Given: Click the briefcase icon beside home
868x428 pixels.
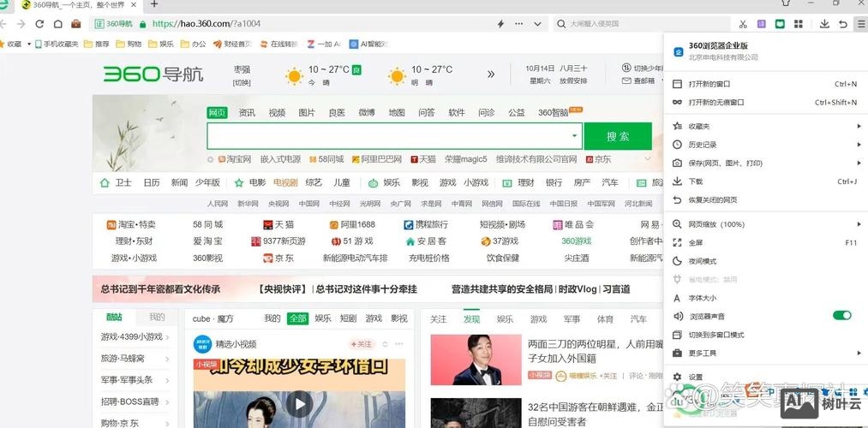Looking at the screenshot, I should pos(76,24).
